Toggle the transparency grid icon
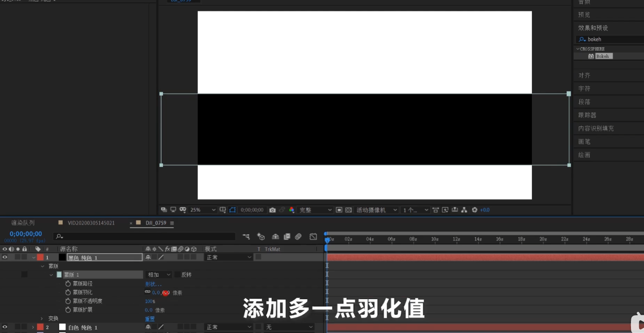Image resolution: width=644 pixels, height=333 pixels. [x=348, y=210]
